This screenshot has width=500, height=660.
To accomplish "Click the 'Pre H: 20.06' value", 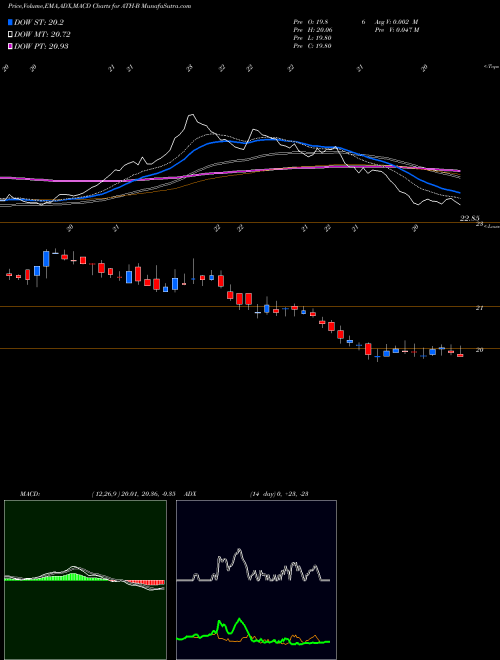I will pos(313,30).
